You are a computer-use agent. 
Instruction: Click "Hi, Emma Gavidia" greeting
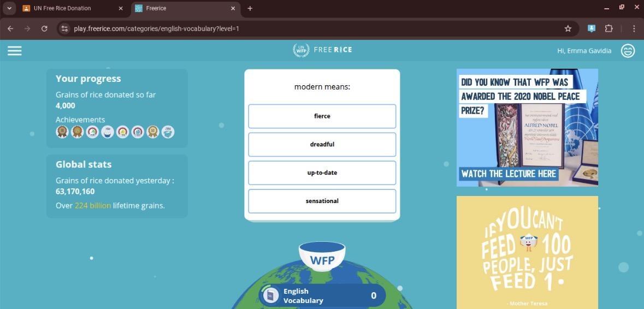pyautogui.click(x=584, y=51)
